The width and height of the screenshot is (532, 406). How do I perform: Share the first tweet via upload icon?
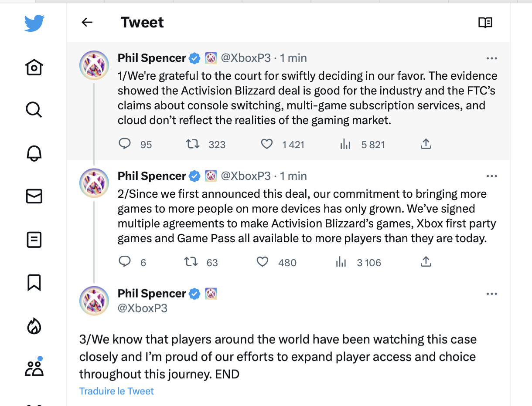pos(426,144)
